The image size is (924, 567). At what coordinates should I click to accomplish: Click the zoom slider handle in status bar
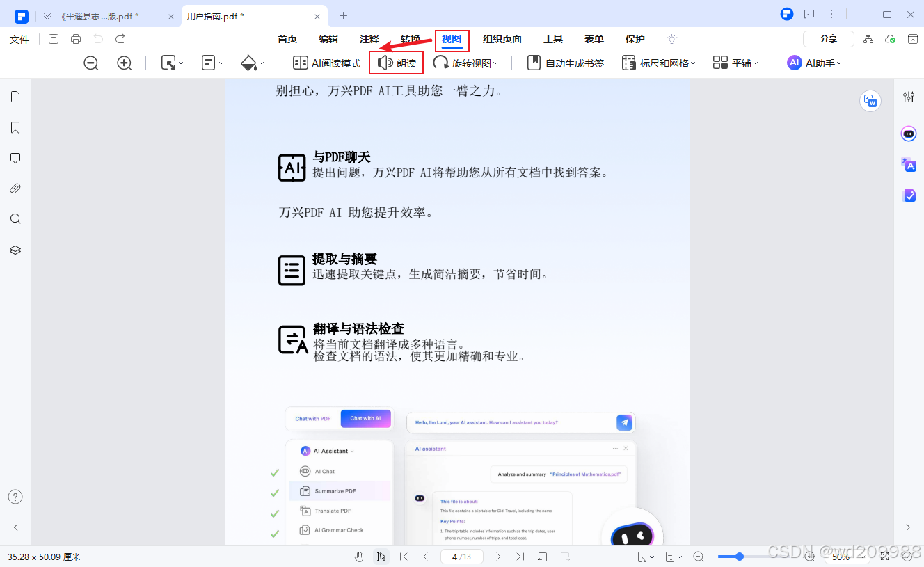pyautogui.click(x=740, y=557)
